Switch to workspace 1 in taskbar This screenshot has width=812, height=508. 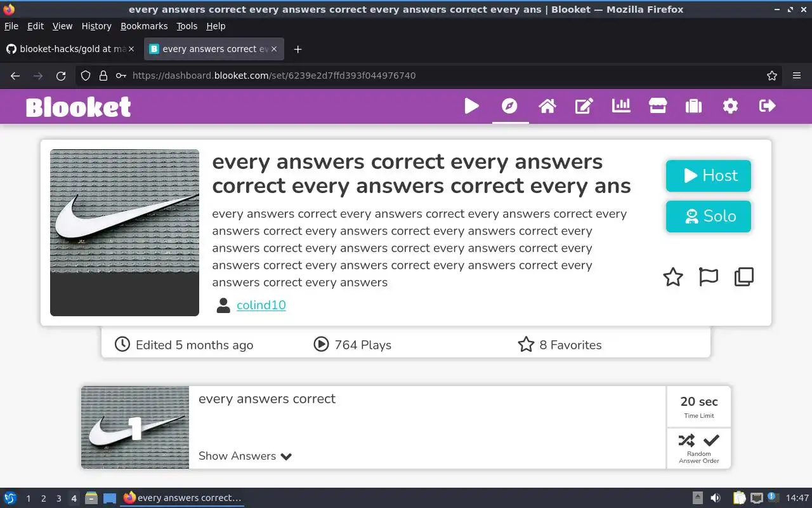tap(28, 498)
